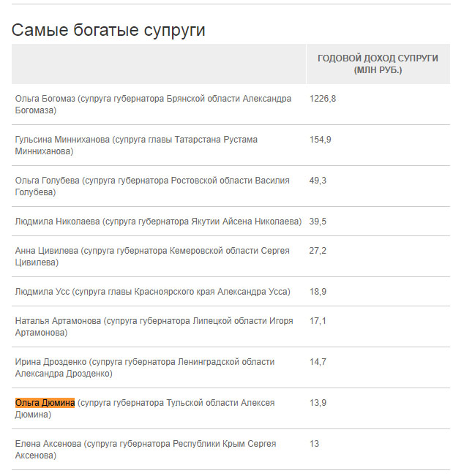Click the heading "Самые богатые супруги"
This screenshot has width=453, height=476.
[x=108, y=30]
